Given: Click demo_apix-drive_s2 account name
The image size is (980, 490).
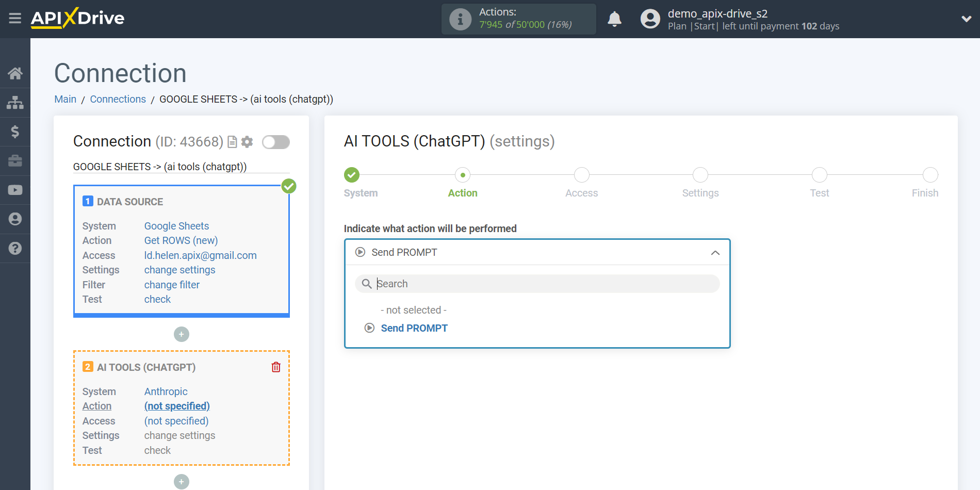Looking at the screenshot, I should tap(717, 13).
